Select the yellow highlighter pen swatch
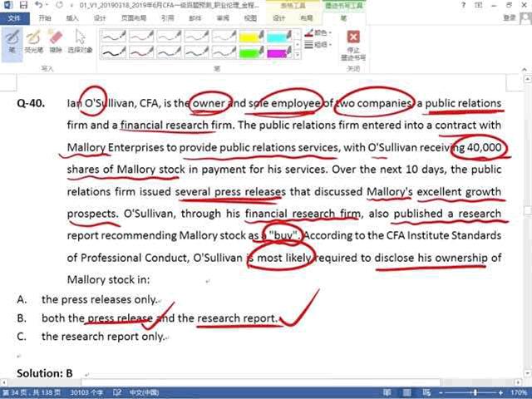 coord(251,36)
